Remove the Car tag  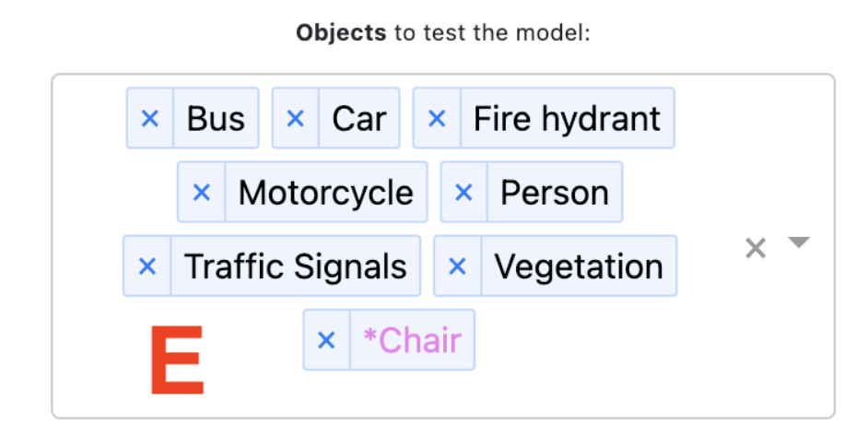point(295,119)
